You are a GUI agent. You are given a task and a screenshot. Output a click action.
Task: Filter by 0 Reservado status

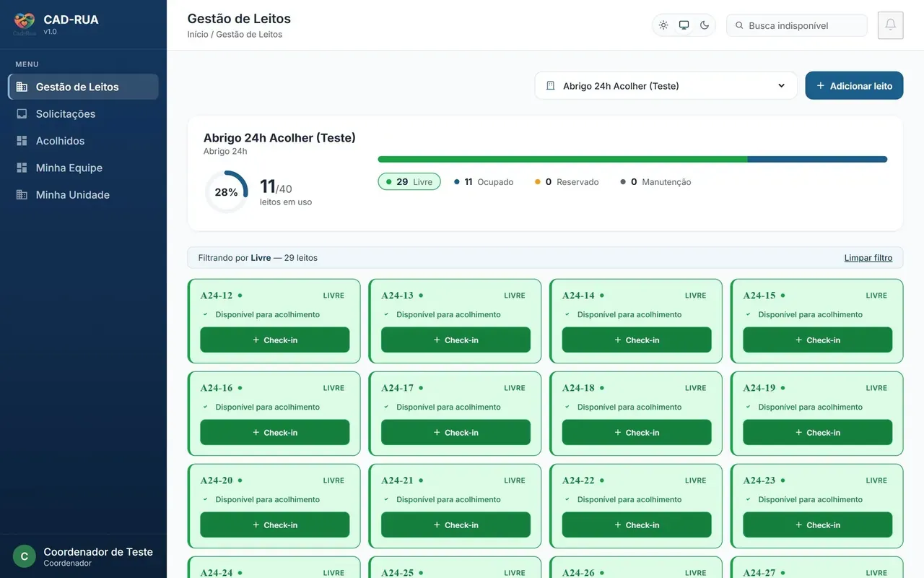(567, 182)
